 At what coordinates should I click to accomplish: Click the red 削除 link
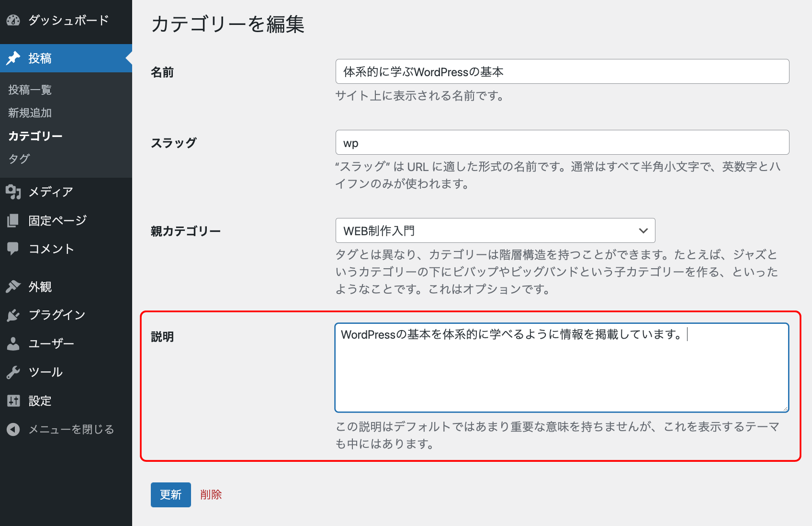click(x=211, y=495)
